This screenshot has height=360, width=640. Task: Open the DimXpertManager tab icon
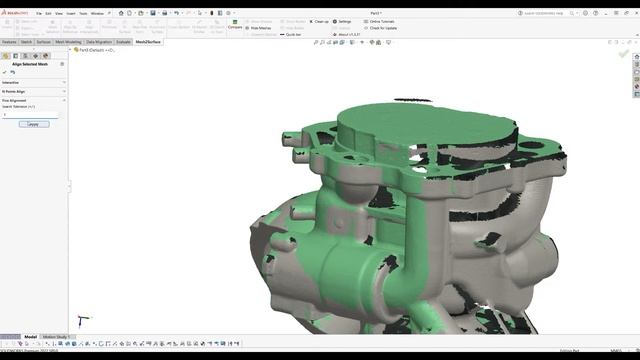coord(36,56)
